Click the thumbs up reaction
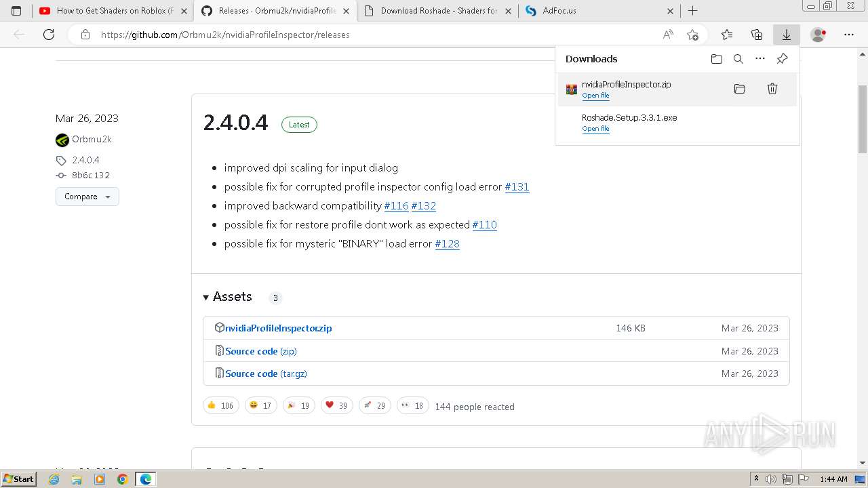Viewport: 868px width, 488px height. (221, 405)
